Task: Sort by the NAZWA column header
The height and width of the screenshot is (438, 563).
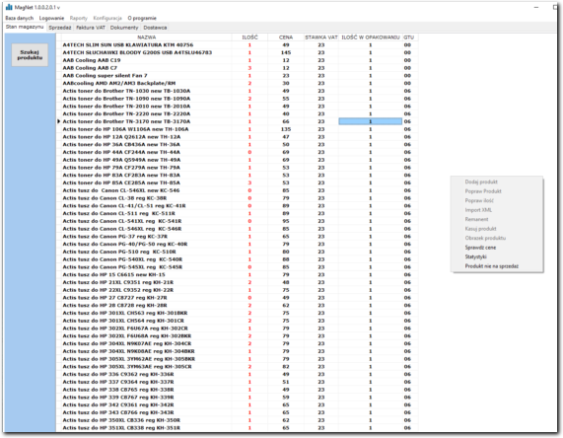Action: [x=146, y=37]
